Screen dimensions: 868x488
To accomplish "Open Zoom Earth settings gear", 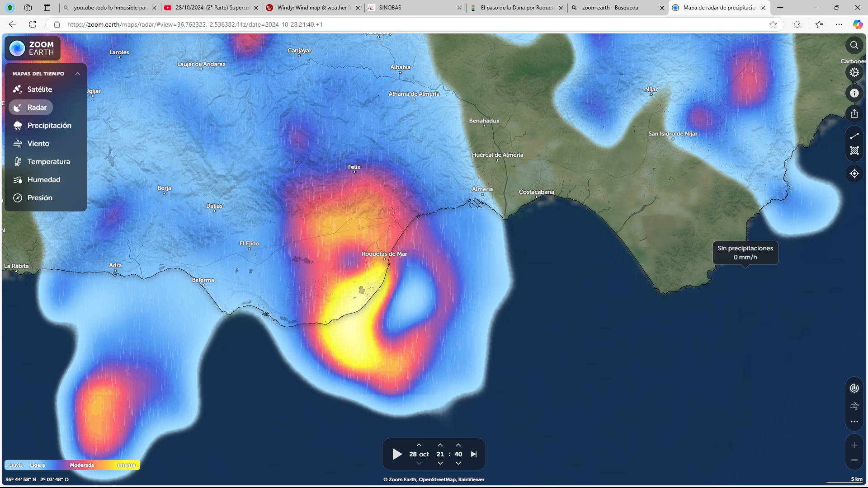I will 854,72.
